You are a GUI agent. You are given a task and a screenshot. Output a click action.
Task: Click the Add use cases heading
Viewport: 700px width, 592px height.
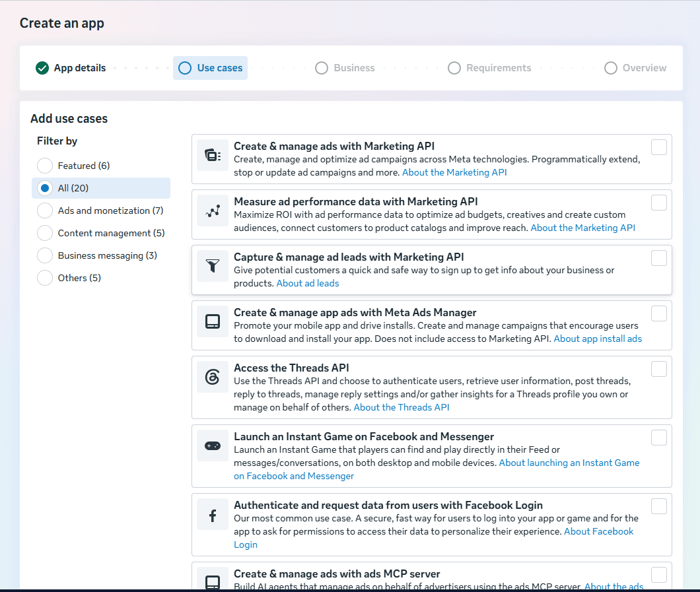(x=69, y=119)
